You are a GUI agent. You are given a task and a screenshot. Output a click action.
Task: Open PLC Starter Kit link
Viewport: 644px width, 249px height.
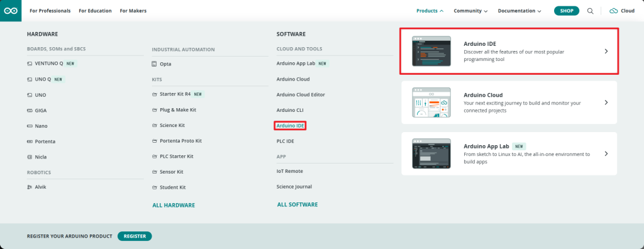177,157
